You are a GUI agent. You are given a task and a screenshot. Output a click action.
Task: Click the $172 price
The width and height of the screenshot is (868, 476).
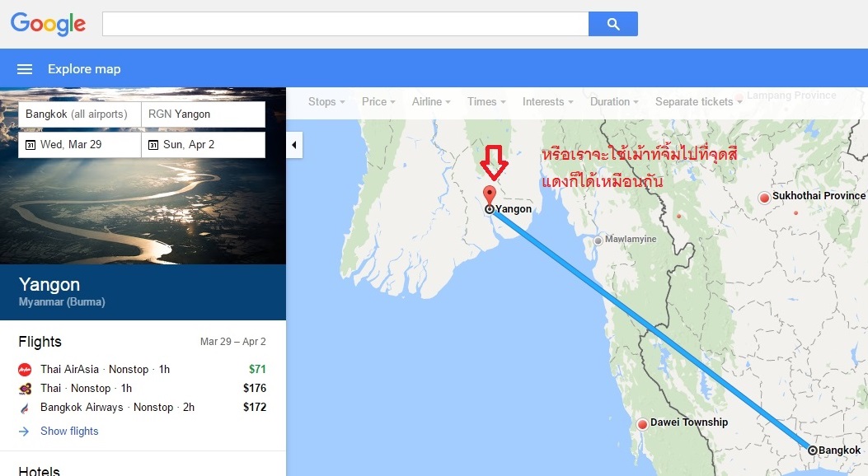pyautogui.click(x=255, y=407)
